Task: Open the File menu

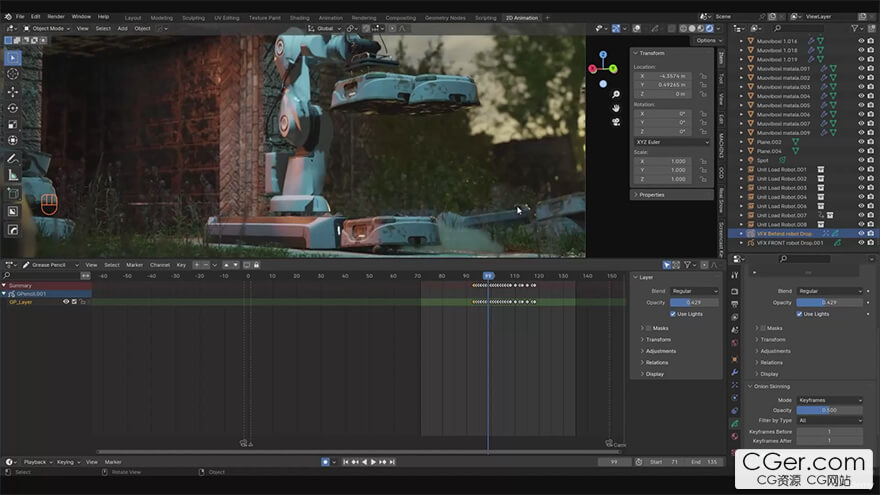Action: [20, 17]
